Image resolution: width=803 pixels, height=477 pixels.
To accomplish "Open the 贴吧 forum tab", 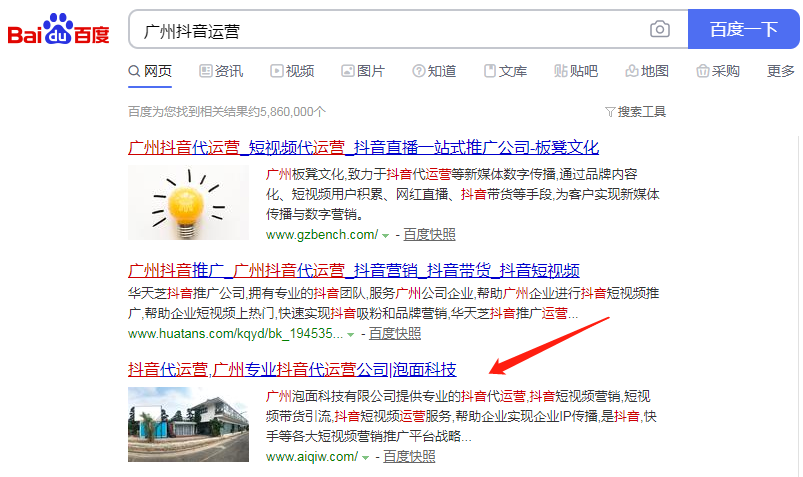I will pyautogui.click(x=576, y=71).
